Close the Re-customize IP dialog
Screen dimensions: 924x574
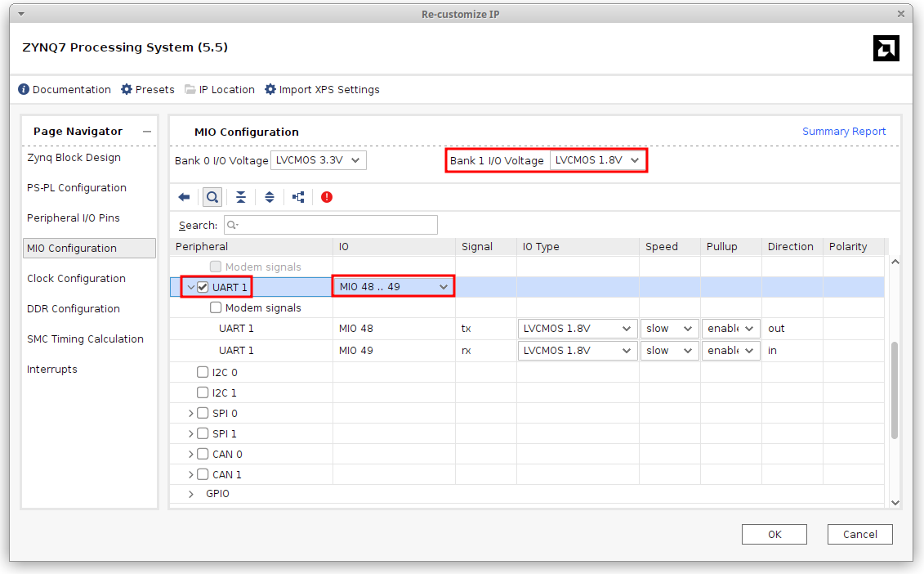900,14
